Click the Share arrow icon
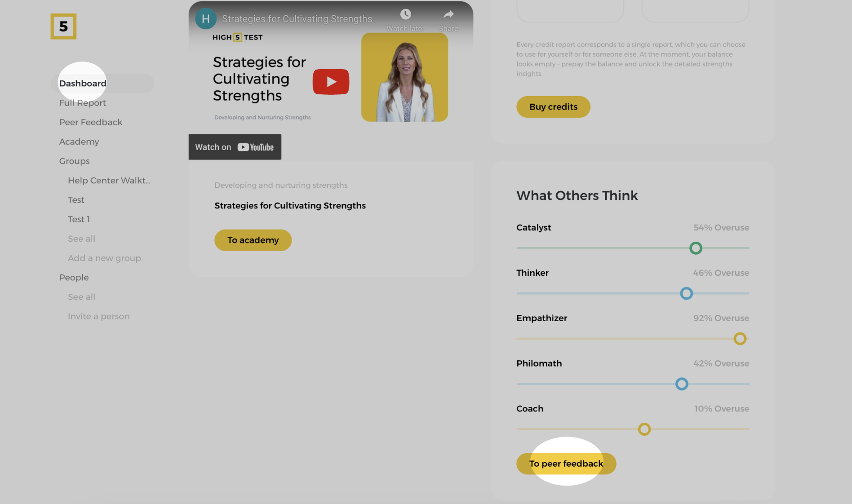The image size is (852, 504). pos(448,15)
